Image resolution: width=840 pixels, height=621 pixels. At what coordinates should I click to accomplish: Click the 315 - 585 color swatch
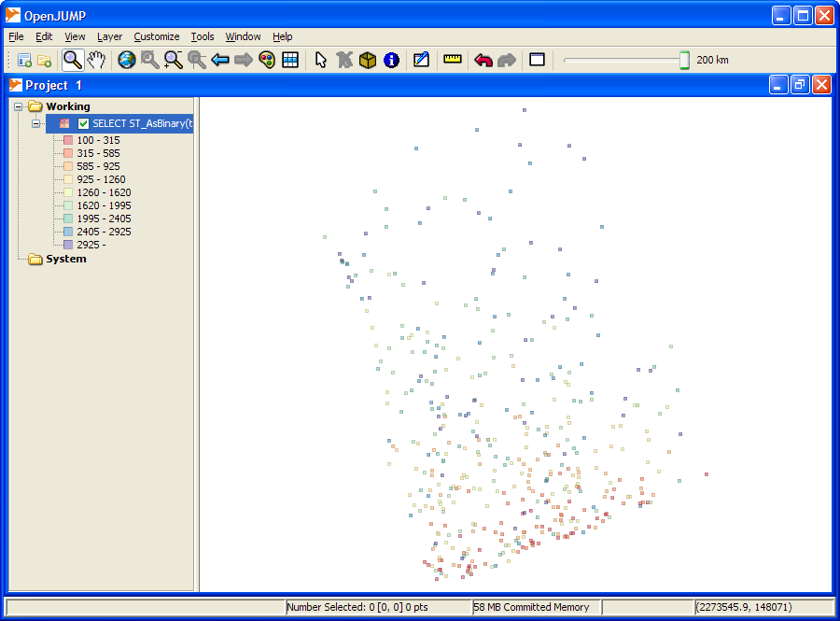[68, 153]
